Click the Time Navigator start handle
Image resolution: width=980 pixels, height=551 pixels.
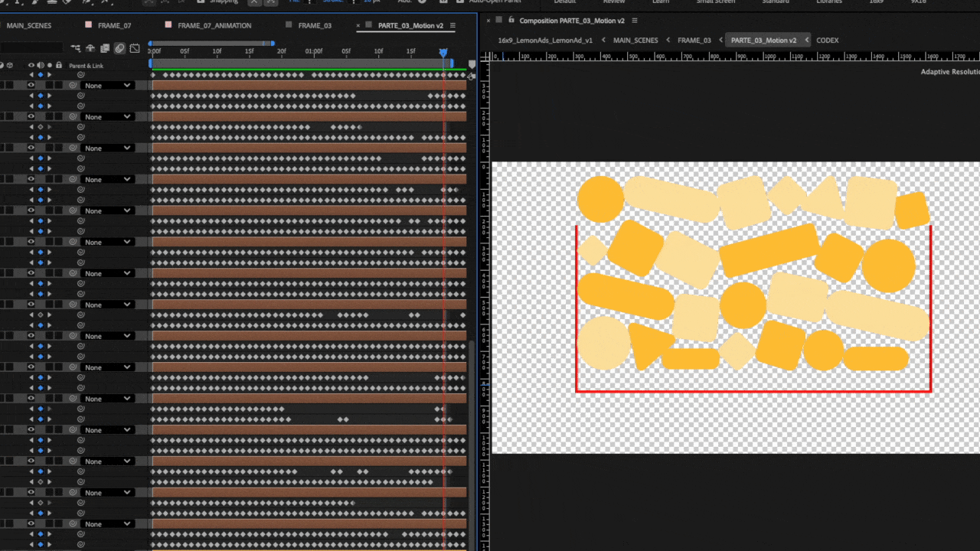pyautogui.click(x=151, y=43)
